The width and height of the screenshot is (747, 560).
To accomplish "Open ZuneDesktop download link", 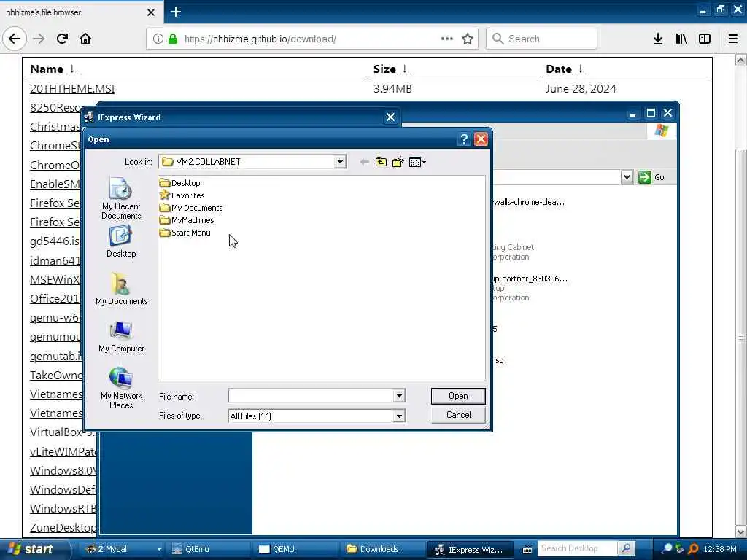I will pyautogui.click(x=63, y=528).
